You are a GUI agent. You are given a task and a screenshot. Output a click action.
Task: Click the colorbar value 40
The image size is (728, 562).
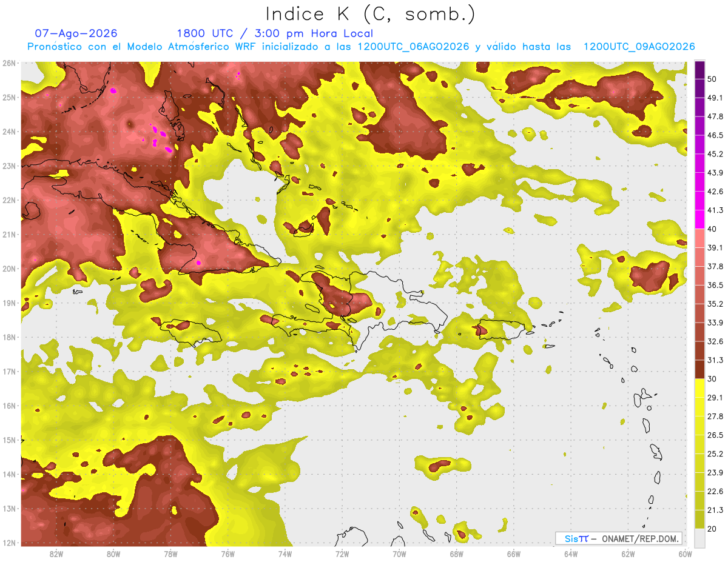point(712,229)
